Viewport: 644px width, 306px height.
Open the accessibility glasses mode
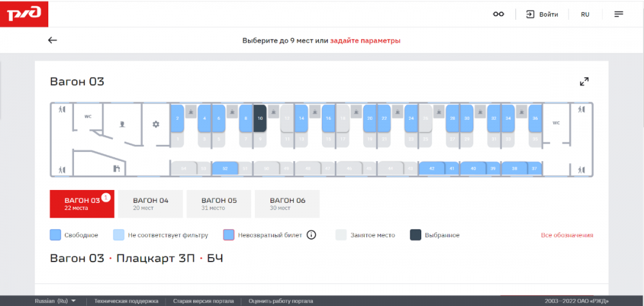tap(498, 14)
